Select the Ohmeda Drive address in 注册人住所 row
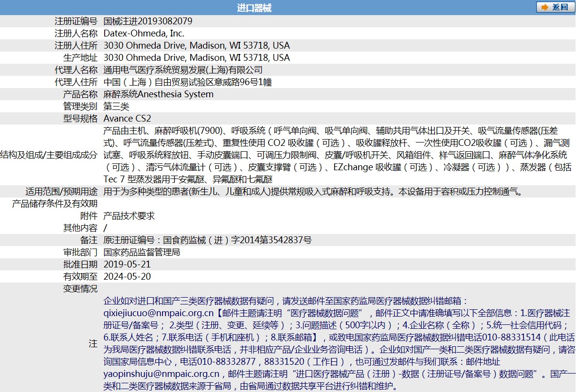Screen dimensions: 578x392 click(197, 45)
